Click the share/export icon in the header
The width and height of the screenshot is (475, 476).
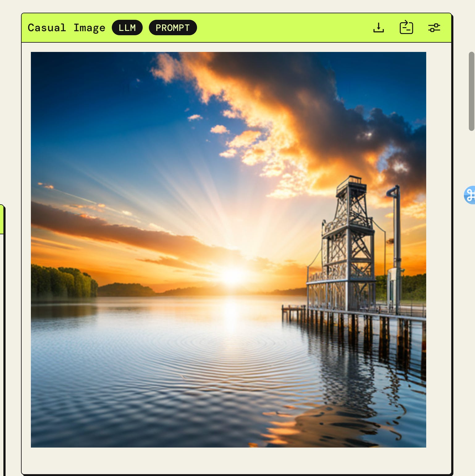point(406,27)
